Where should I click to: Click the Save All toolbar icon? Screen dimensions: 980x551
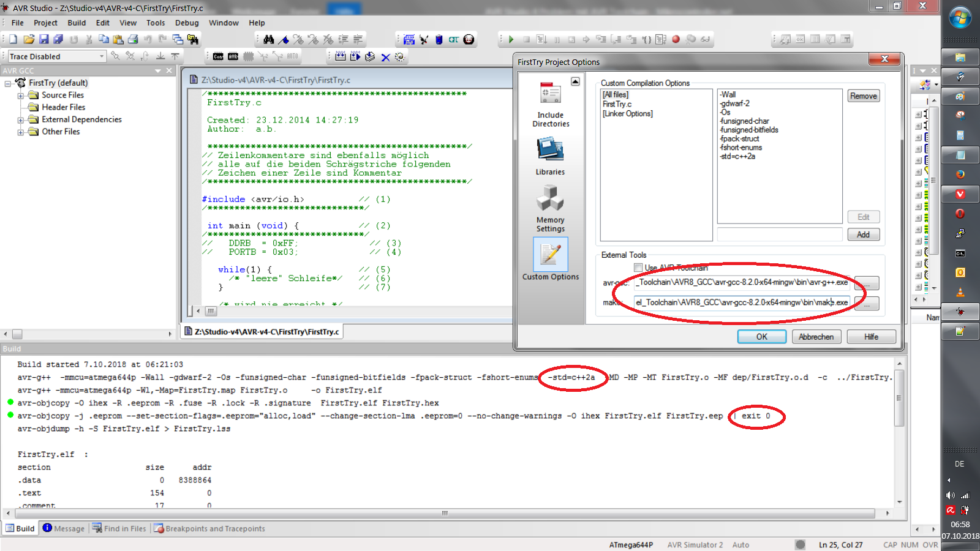[x=58, y=39]
